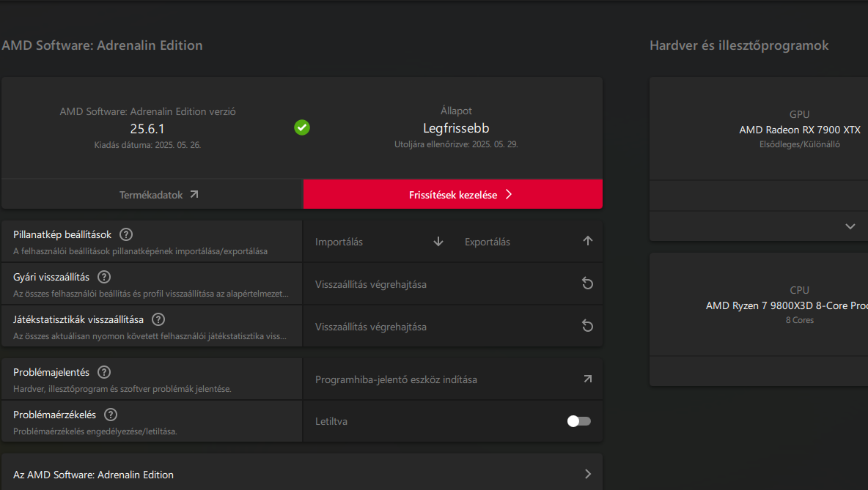Click the external arrow icon beside Termékadatok
This screenshot has height=490, width=868.
[194, 194]
